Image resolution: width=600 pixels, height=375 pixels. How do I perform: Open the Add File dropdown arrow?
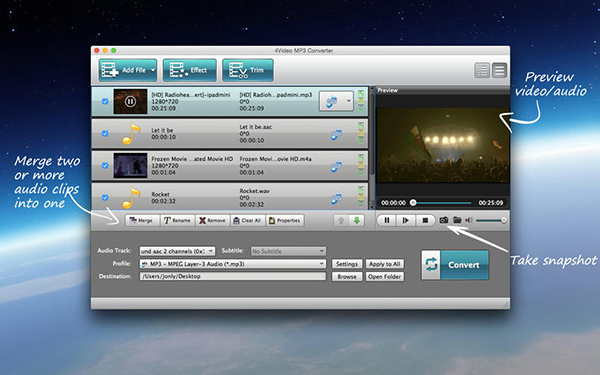click(153, 70)
